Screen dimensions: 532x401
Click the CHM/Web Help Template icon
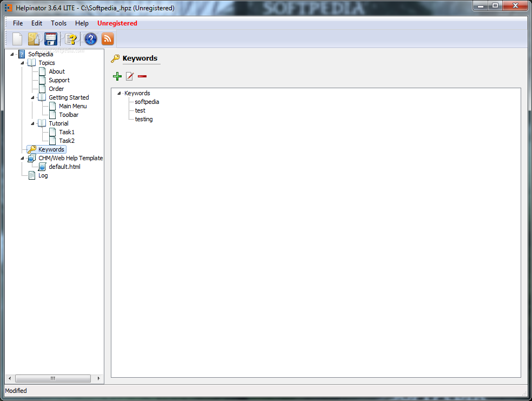[x=32, y=158]
